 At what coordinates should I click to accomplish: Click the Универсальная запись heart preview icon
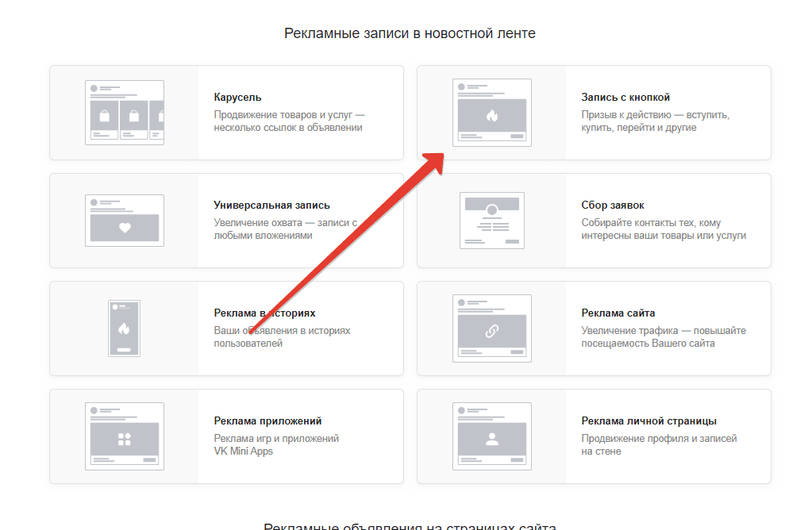125,221
